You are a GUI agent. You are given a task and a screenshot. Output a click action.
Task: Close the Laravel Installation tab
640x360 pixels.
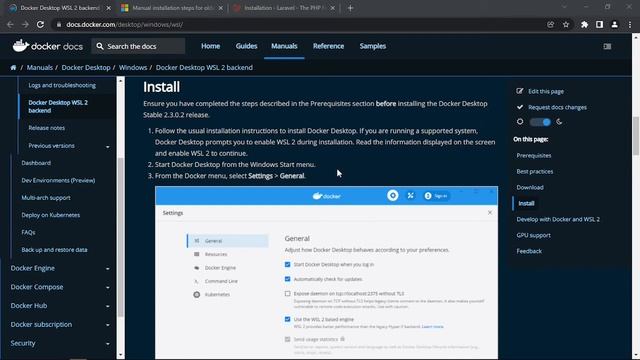[333, 8]
